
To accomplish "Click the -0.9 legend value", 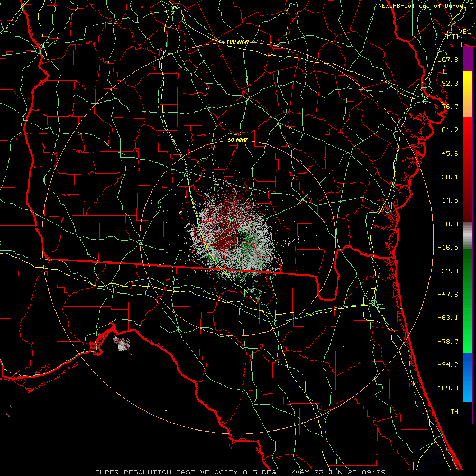I will (x=450, y=224).
